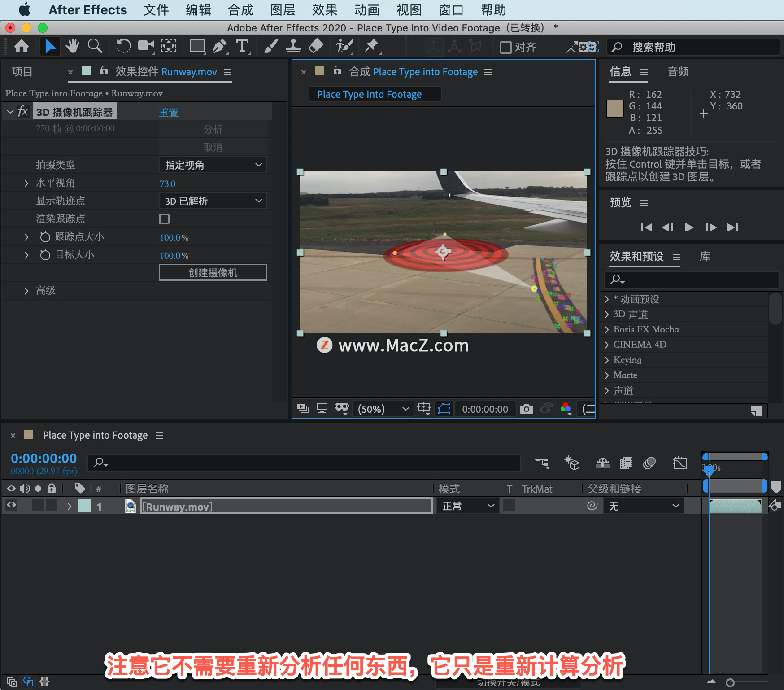784x690 pixels.
Task: Click the 重置 link
Action: pyautogui.click(x=169, y=112)
